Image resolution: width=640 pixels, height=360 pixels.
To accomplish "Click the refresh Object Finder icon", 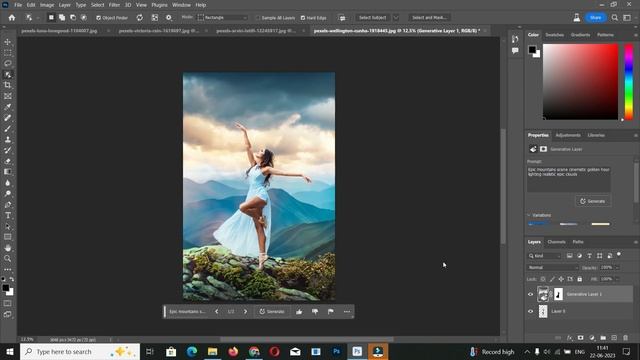I will pyautogui.click(x=140, y=18).
